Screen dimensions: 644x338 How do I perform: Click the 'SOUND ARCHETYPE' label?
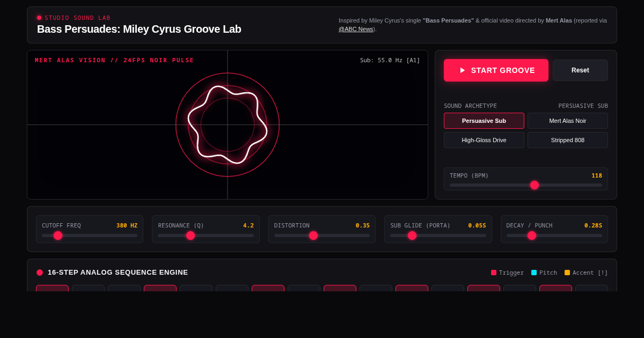470,106
